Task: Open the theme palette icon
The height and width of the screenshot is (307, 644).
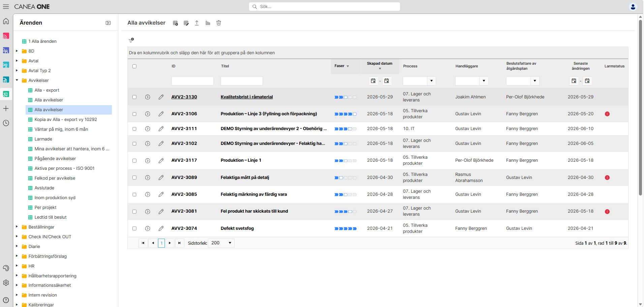Action: click(x=6, y=268)
